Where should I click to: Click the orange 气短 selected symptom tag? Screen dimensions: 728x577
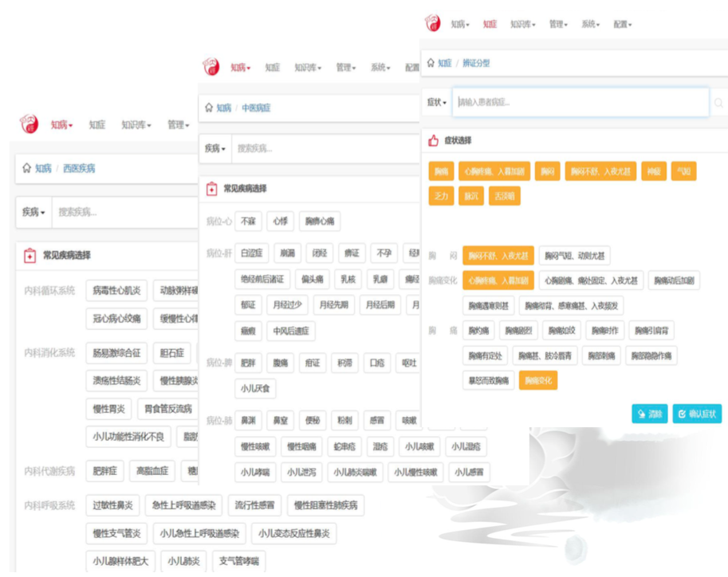pos(683,171)
